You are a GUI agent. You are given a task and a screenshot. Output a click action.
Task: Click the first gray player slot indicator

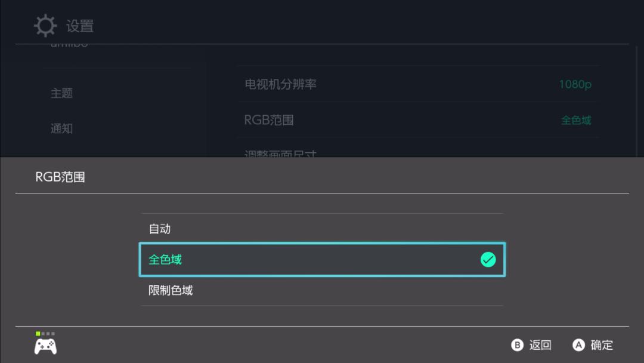(x=43, y=334)
